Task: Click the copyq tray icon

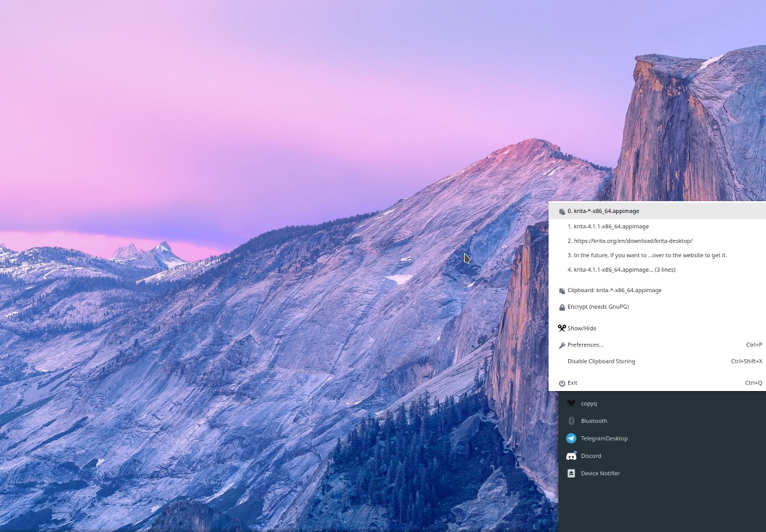Action: pyautogui.click(x=571, y=403)
